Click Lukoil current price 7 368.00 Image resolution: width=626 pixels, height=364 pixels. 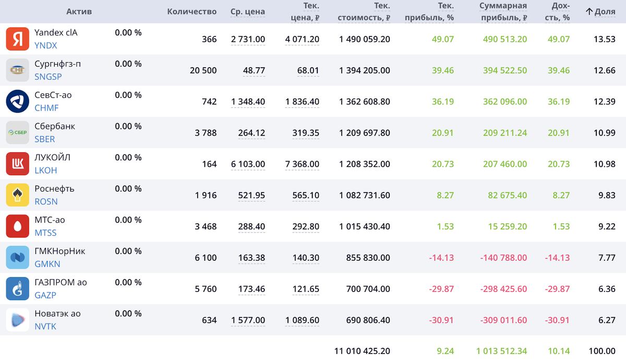pos(303,164)
